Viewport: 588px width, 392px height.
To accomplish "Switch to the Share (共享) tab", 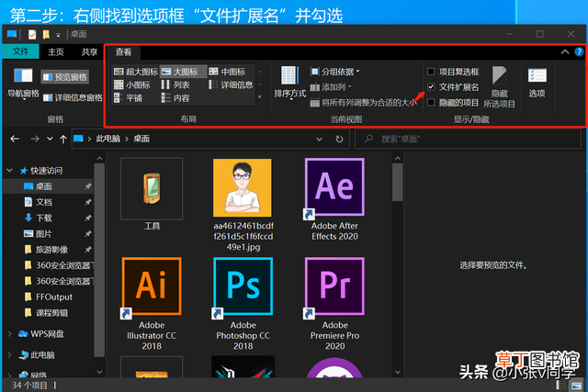I will pyautogui.click(x=89, y=52).
